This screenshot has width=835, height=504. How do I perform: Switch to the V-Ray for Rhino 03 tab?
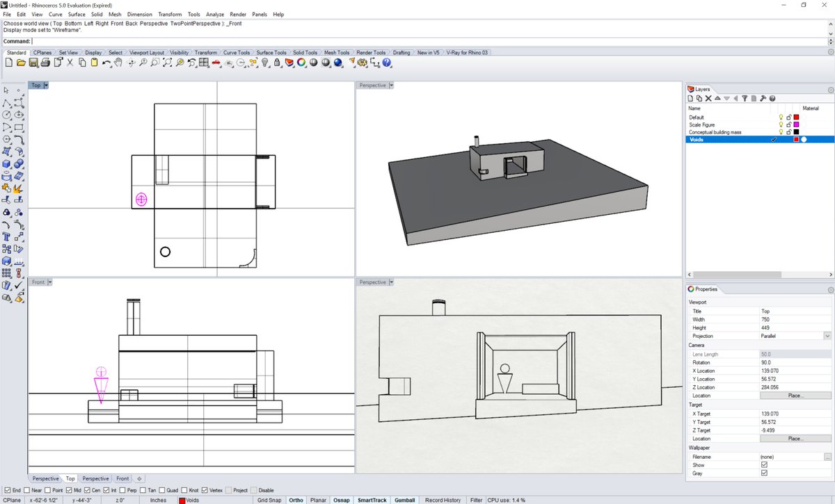click(x=468, y=52)
